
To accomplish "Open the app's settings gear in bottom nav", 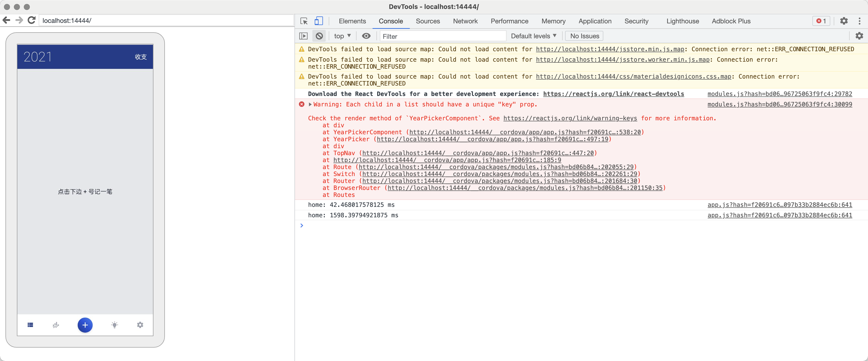I will [x=140, y=325].
